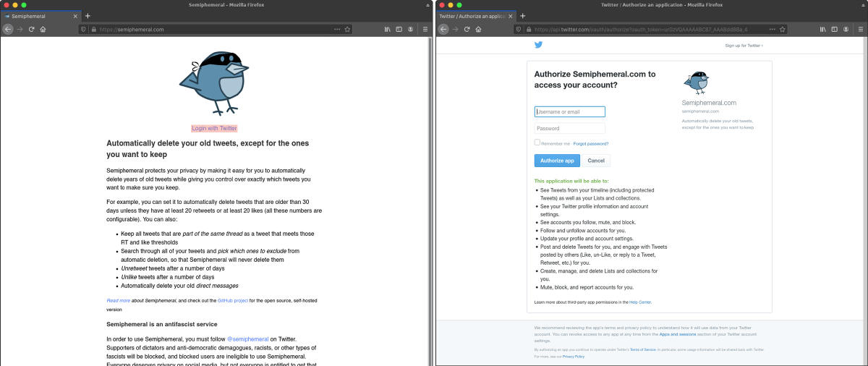Click forward arrow in the Twitter window
Image resolution: width=868 pixels, height=366 pixels.
(455, 29)
